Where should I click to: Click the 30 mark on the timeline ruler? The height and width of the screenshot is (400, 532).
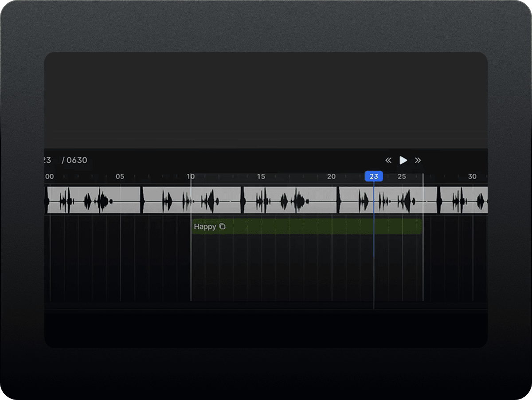click(472, 176)
